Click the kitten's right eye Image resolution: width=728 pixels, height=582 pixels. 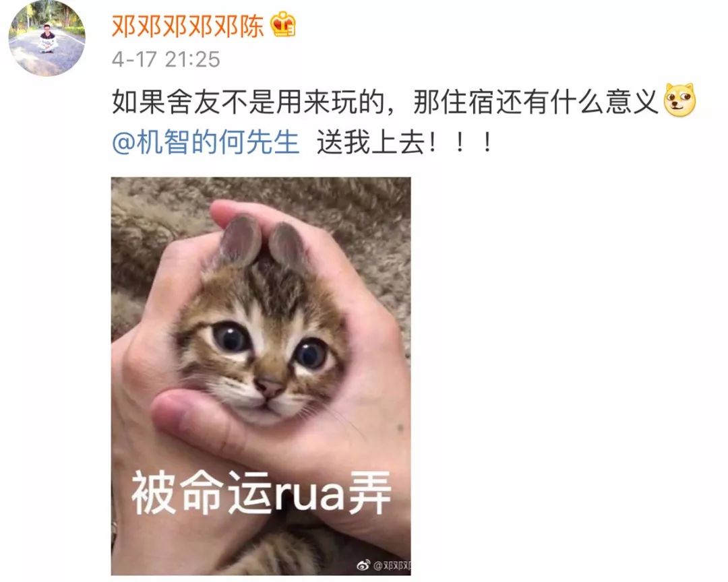(311, 354)
